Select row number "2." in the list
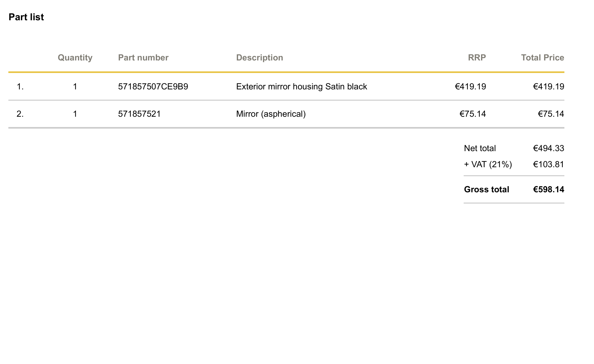 (20, 114)
